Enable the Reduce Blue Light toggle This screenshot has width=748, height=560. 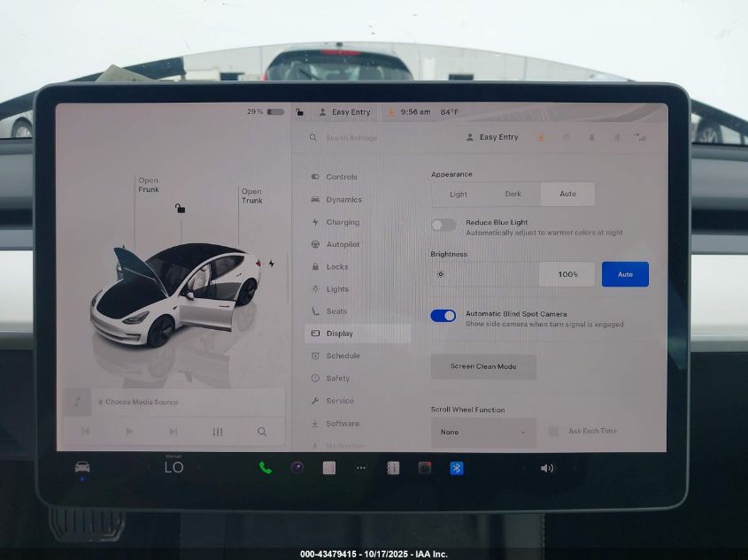click(x=443, y=225)
